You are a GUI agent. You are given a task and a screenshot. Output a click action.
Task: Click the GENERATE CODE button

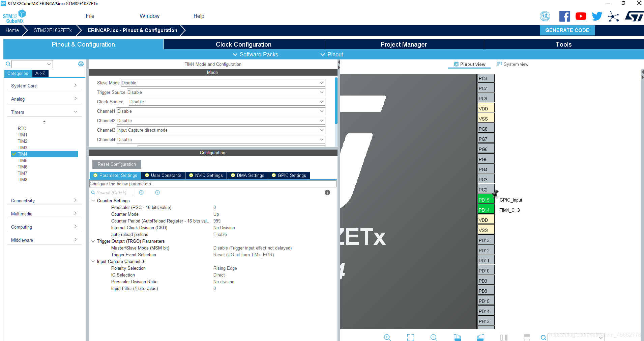pyautogui.click(x=567, y=30)
